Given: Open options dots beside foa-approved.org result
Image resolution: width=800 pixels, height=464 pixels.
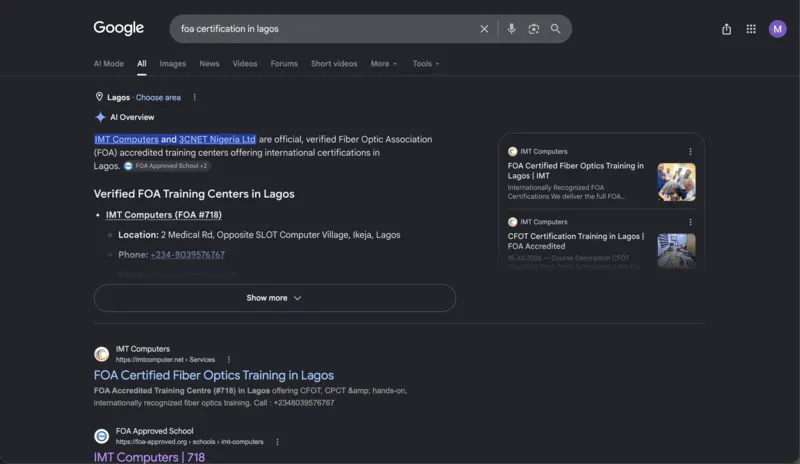Looking at the screenshot, I should [277, 442].
